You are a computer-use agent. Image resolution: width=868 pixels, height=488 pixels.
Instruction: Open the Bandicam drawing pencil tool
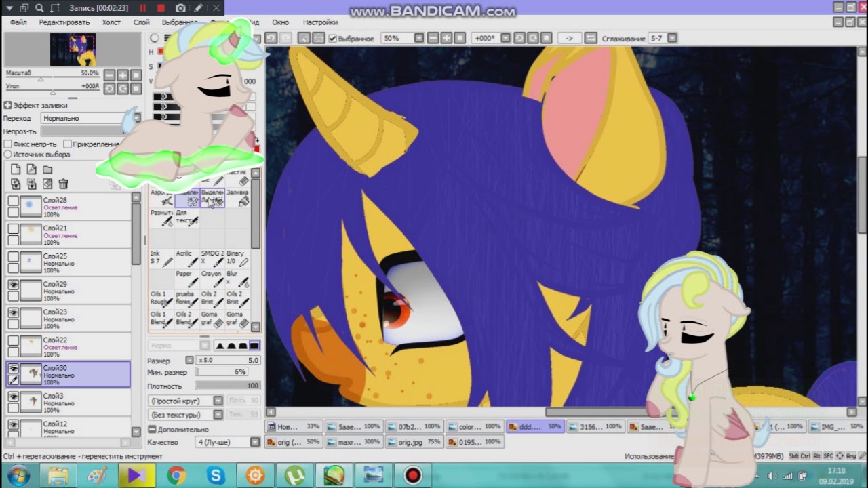click(198, 8)
